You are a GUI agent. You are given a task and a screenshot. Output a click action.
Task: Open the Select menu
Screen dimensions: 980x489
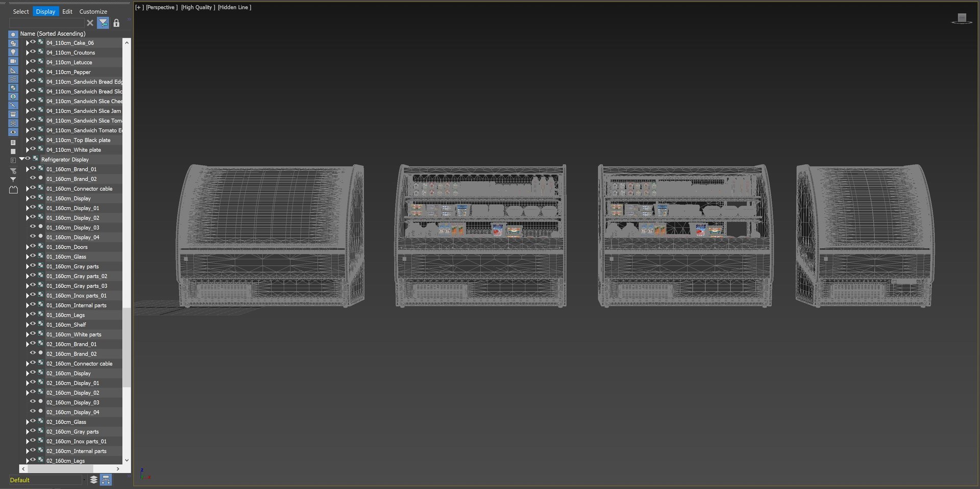[21, 11]
